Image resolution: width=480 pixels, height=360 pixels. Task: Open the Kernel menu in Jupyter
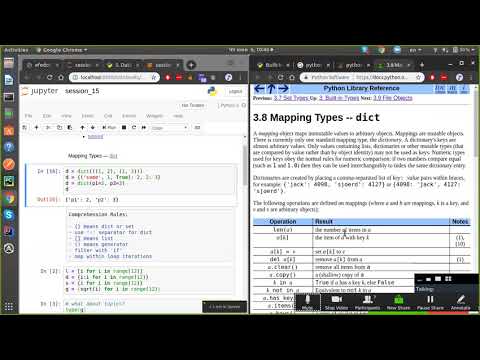click(x=129, y=116)
